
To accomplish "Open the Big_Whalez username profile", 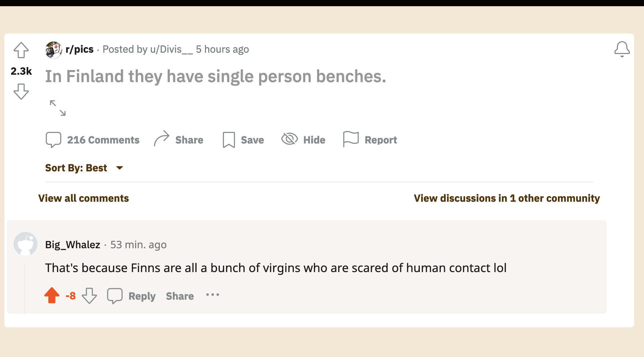I will (x=73, y=245).
